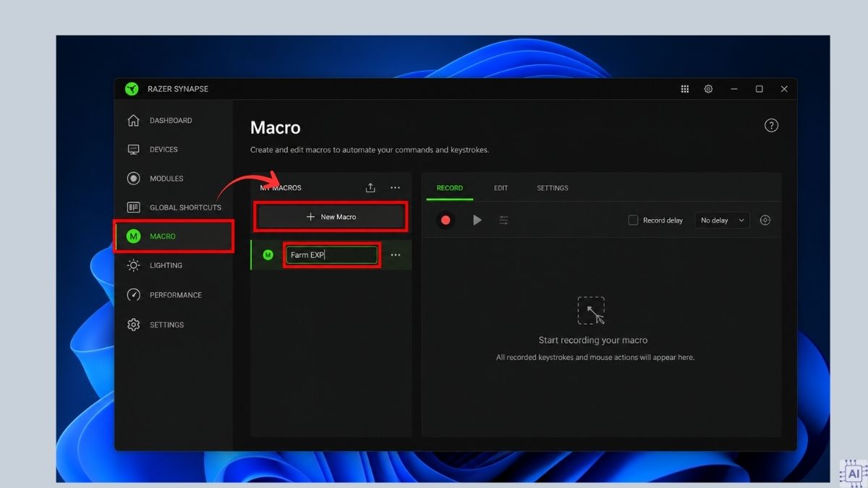
Task: Open the recording options sliders icon
Action: tap(504, 220)
